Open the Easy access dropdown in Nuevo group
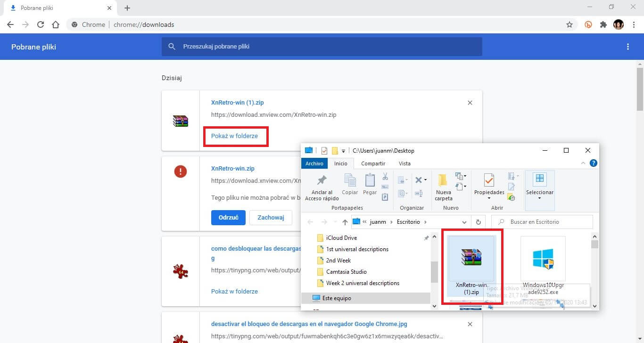 [461, 187]
